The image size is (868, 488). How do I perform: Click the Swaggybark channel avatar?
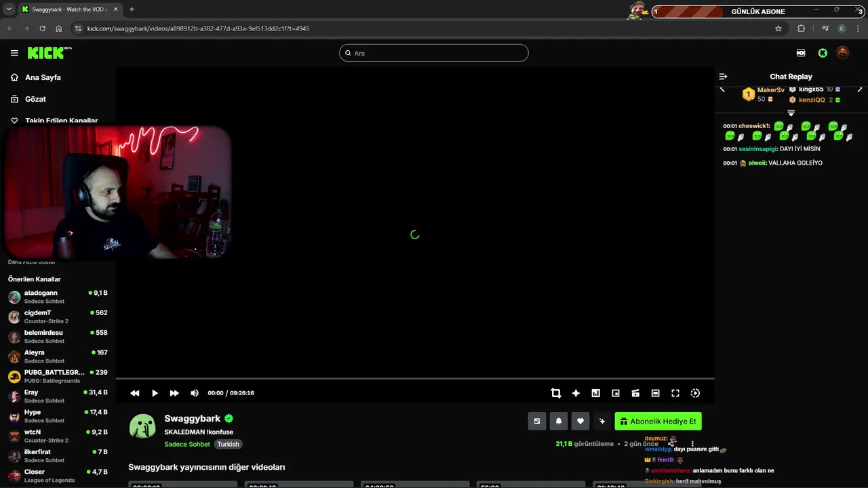pos(142,426)
